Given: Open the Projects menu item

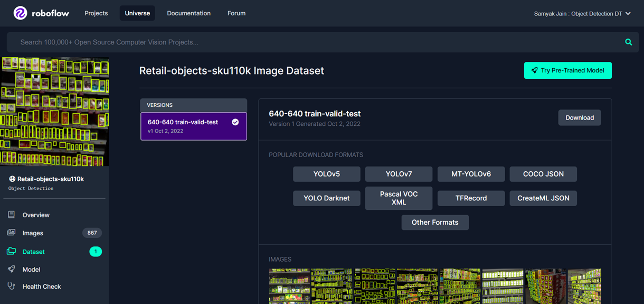Looking at the screenshot, I should pyautogui.click(x=96, y=13).
